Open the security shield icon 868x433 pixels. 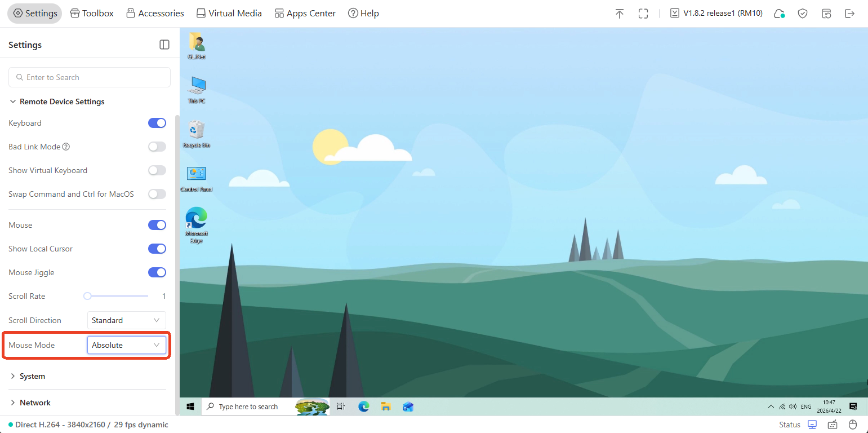[803, 14]
